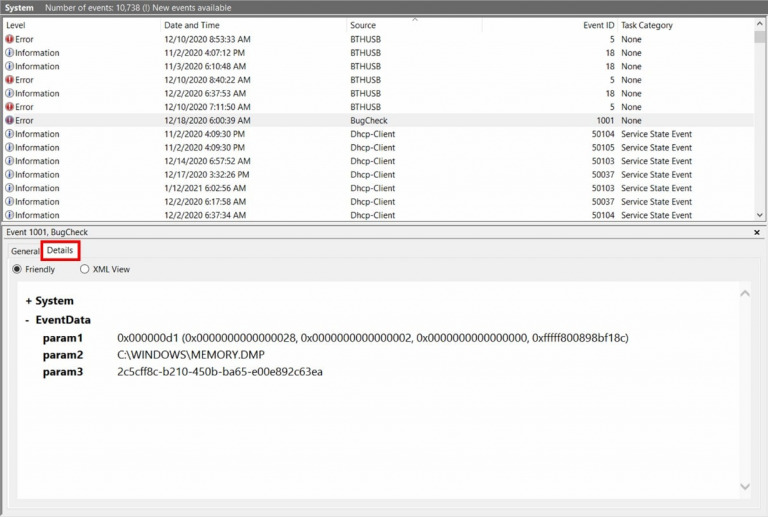Screen dimensions: 768x517
Task: Sort the list by the Date and Time column
Action: coord(192,25)
